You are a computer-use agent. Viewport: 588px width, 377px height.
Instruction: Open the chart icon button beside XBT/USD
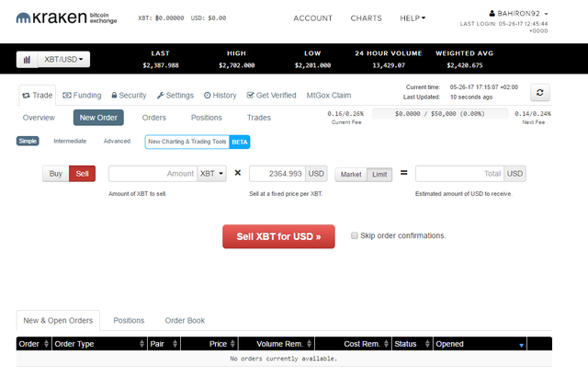[27, 59]
